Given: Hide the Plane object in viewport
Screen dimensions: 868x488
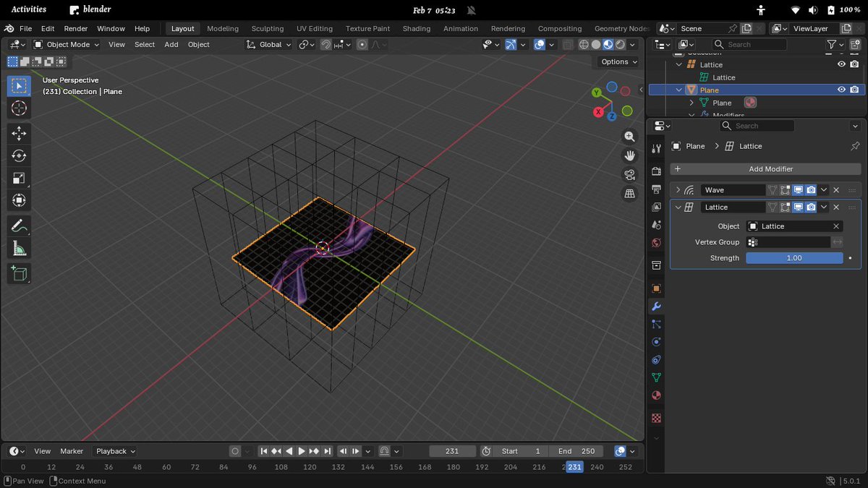Looking at the screenshot, I should tap(841, 90).
